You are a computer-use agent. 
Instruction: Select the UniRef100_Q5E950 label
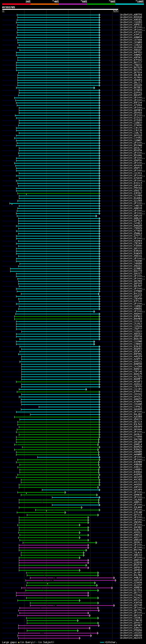point(131,522)
